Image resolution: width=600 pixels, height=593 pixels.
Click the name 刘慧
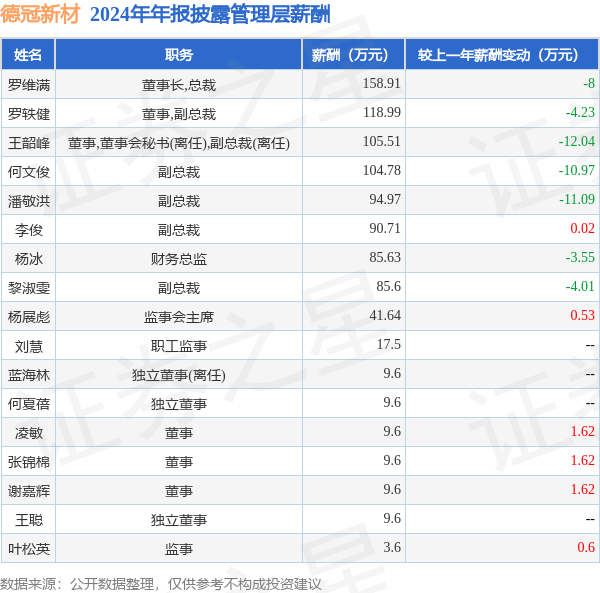[29, 346]
